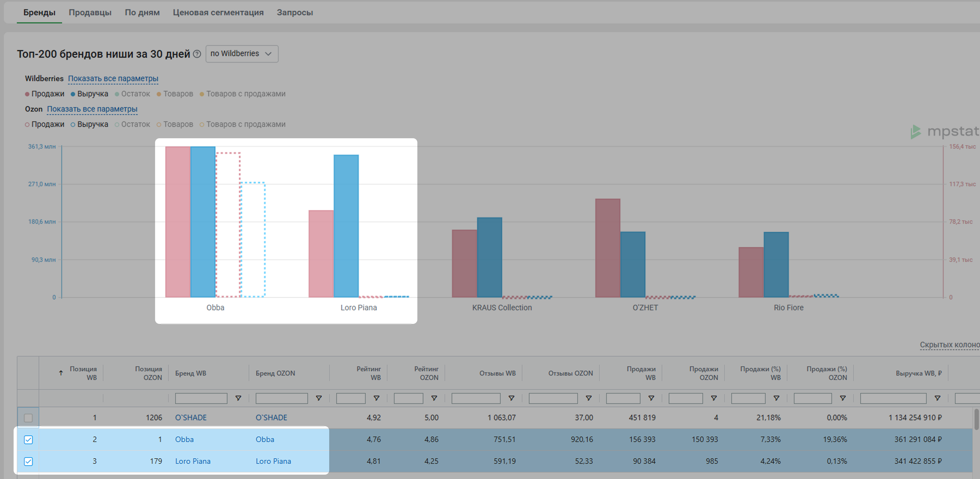Viewport: 980px width, 479px height.
Task: Switch to the Запросы tab
Action: (x=295, y=12)
